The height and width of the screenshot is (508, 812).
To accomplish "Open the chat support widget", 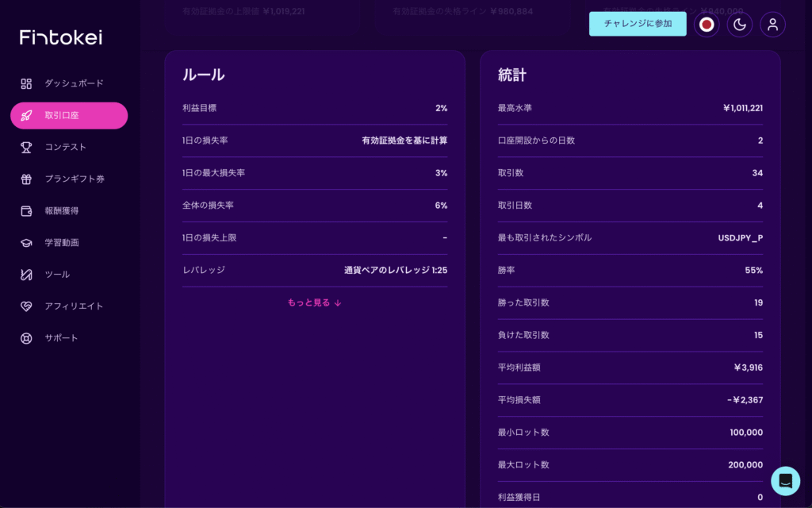I will [x=785, y=480].
